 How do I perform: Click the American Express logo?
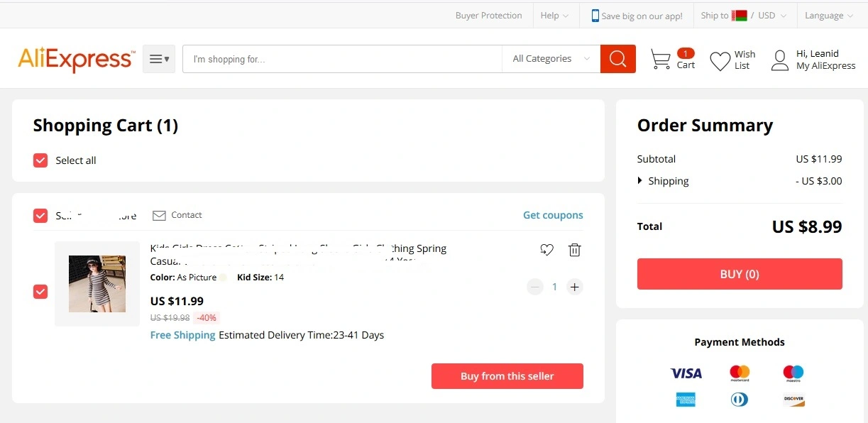[x=686, y=400]
